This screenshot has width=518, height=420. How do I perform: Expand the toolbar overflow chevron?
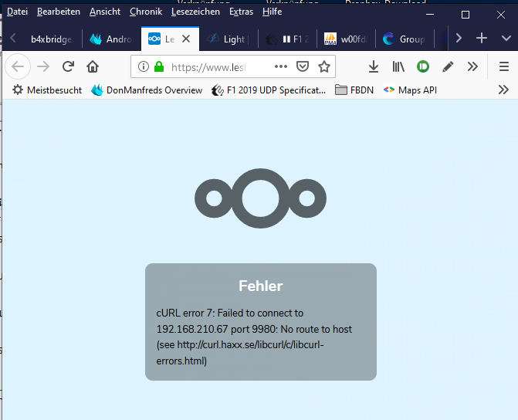[x=472, y=66]
